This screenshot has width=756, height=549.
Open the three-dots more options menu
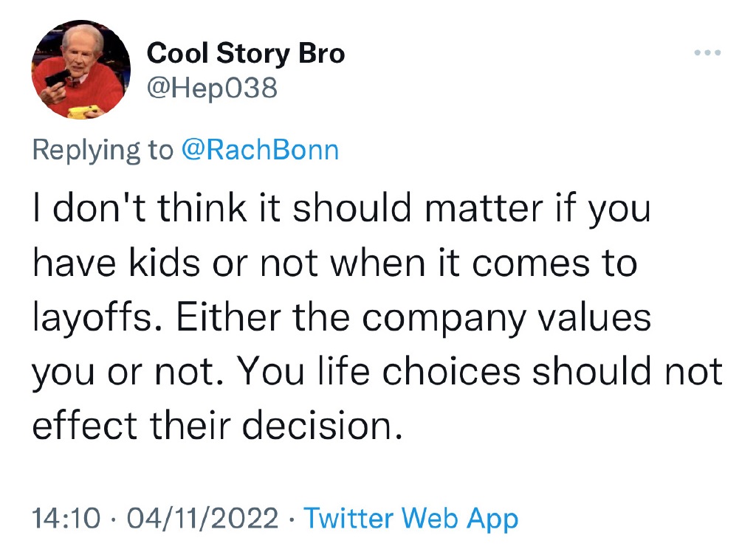tap(707, 54)
